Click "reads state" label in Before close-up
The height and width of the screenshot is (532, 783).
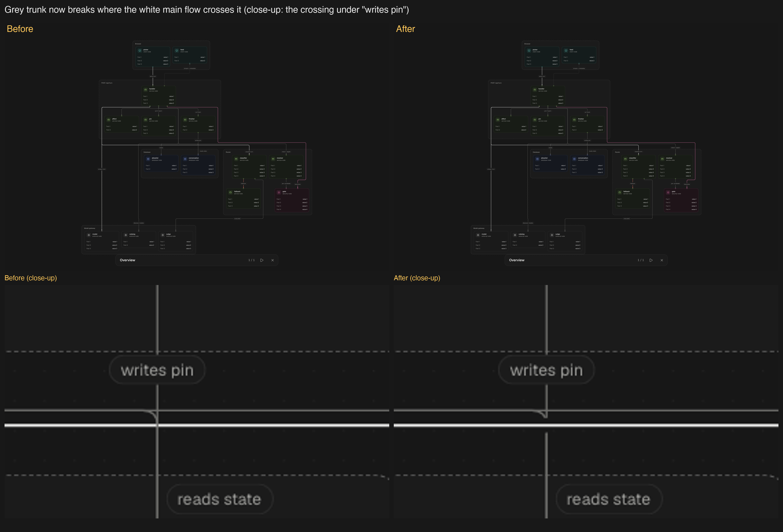(220, 499)
